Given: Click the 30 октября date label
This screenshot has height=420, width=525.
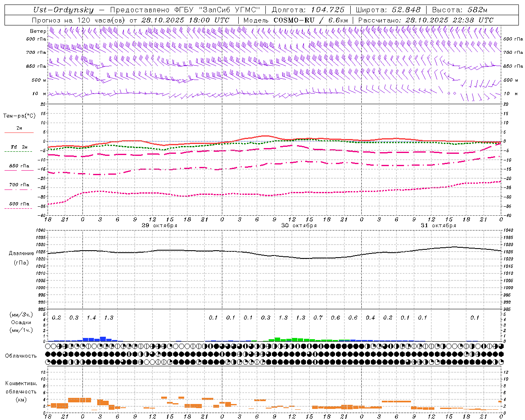Looking at the screenshot, I should click(299, 226).
